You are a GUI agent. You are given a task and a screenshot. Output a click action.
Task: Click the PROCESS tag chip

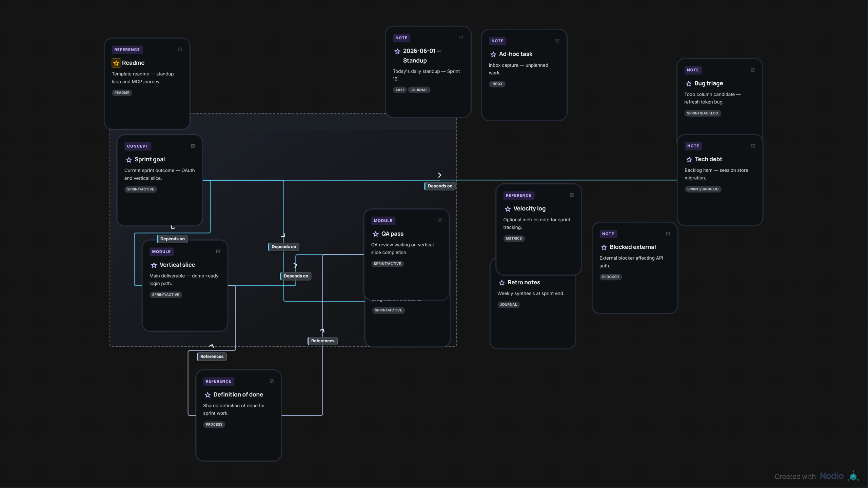click(x=214, y=425)
